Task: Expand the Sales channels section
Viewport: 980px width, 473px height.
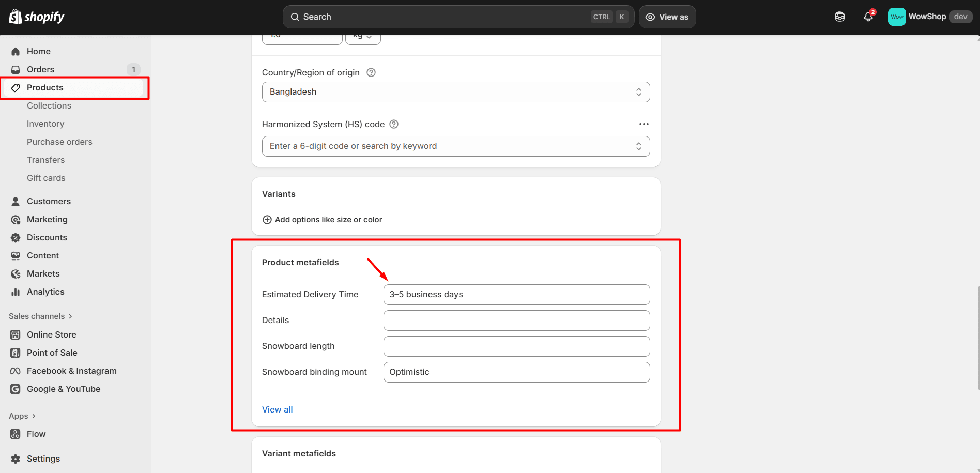Action: 40,316
